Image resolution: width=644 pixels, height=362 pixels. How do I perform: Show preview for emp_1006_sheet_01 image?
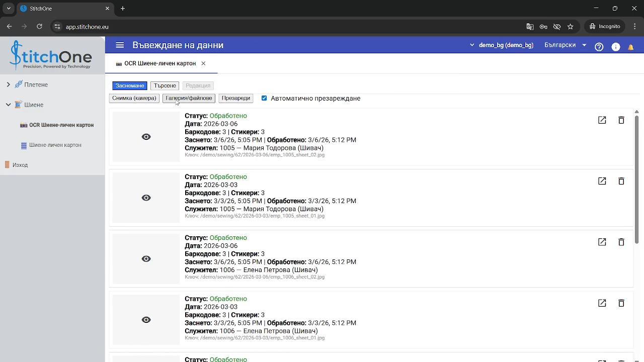[x=146, y=320]
